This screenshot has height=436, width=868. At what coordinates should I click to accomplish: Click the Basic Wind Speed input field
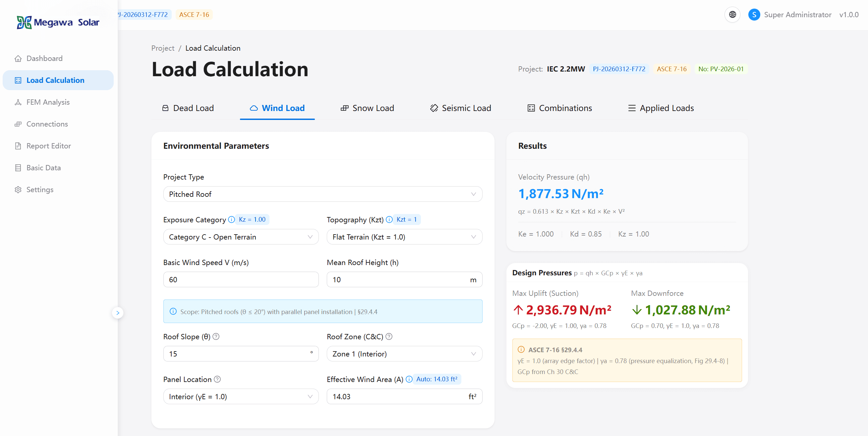pyautogui.click(x=241, y=280)
